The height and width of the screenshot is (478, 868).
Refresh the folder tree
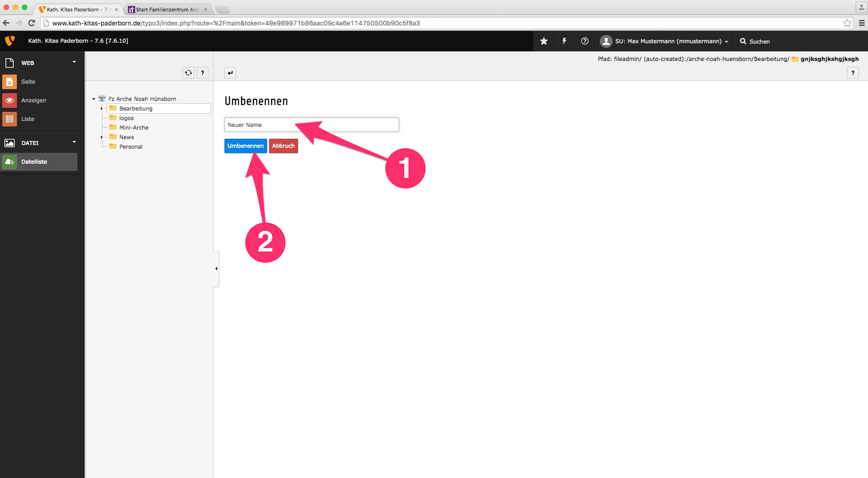pyautogui.click(x=189, y=73)
